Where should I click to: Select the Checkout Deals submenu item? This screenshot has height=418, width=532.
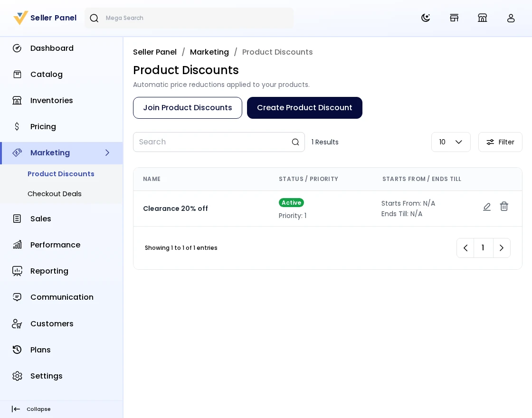point(54,194)
